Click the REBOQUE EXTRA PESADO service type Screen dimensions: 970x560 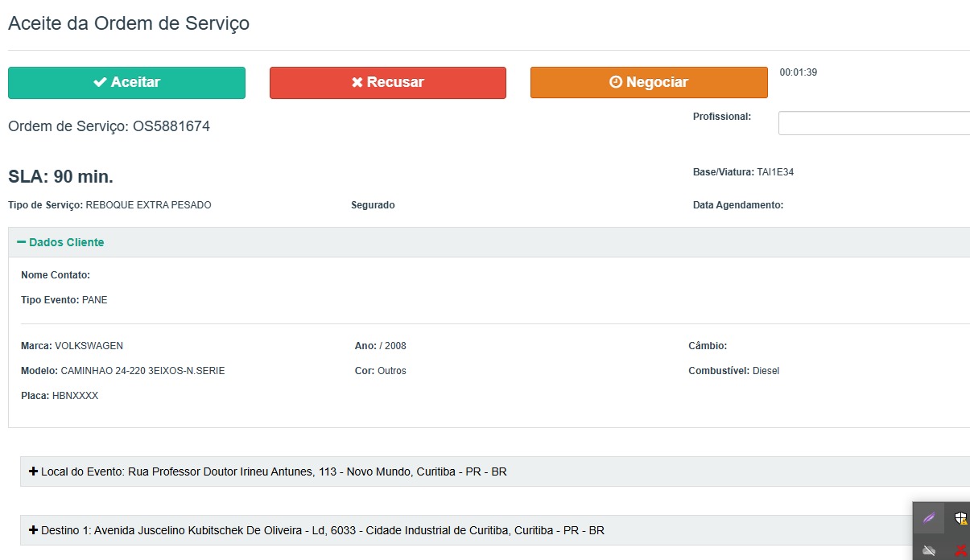(148, 205)
